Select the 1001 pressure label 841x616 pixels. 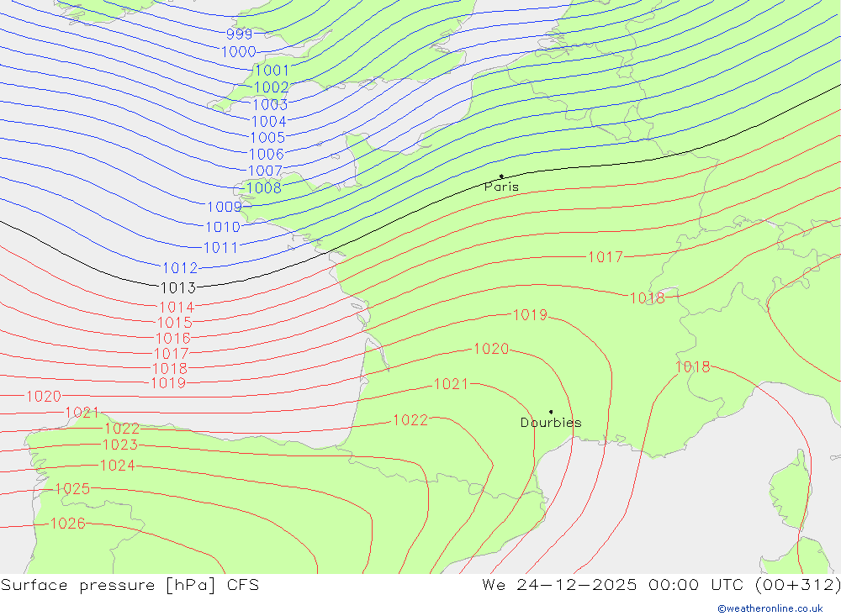(x=272, y=71)
